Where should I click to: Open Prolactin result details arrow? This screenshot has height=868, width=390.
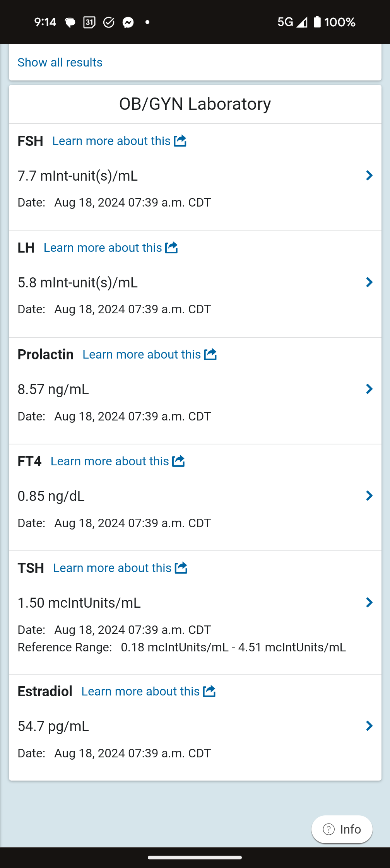369,389
